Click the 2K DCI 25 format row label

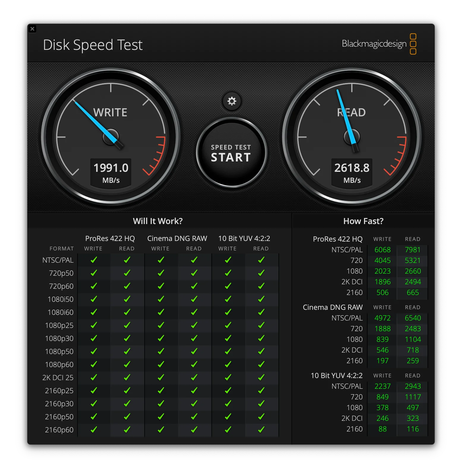(58, 378)
